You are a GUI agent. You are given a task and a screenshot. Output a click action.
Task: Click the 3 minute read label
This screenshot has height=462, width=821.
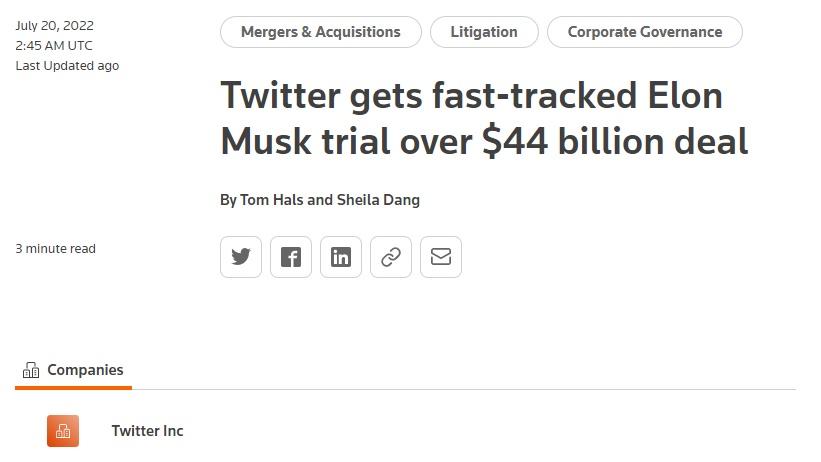pos(55,249)
